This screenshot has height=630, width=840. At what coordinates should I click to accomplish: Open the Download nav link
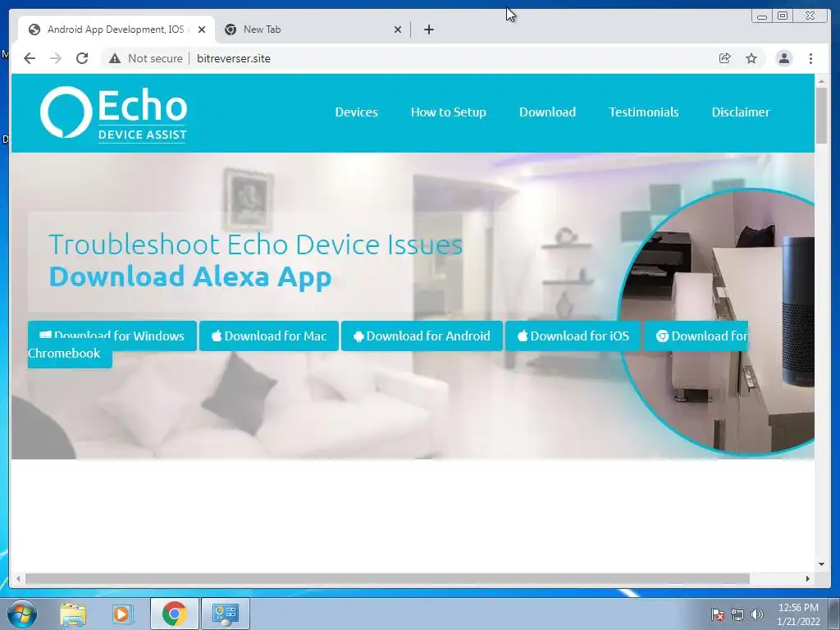[547, 112]
